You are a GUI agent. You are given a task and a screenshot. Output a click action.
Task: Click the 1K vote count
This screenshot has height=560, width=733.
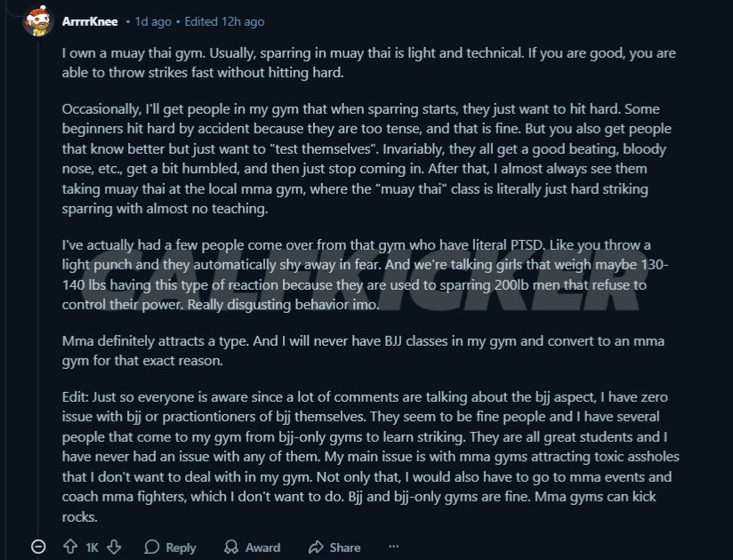(x=92, y=548)
